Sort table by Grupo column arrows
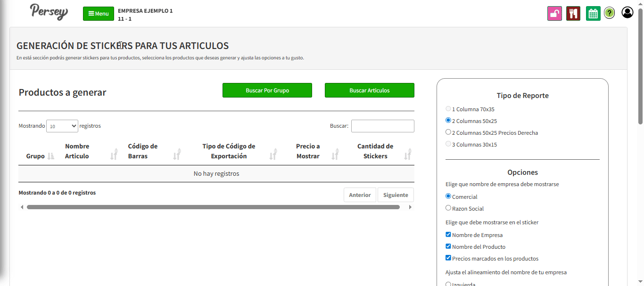 click(51, 156)
